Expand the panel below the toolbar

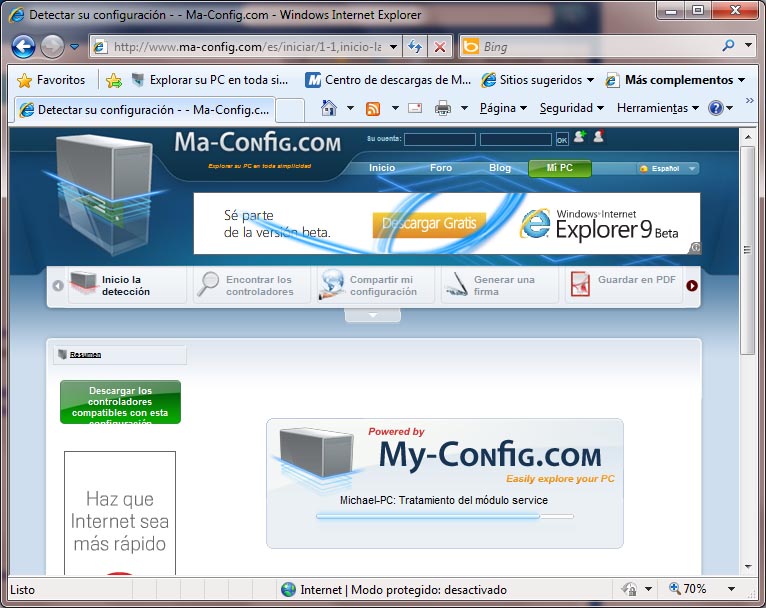tap(373, 315)
